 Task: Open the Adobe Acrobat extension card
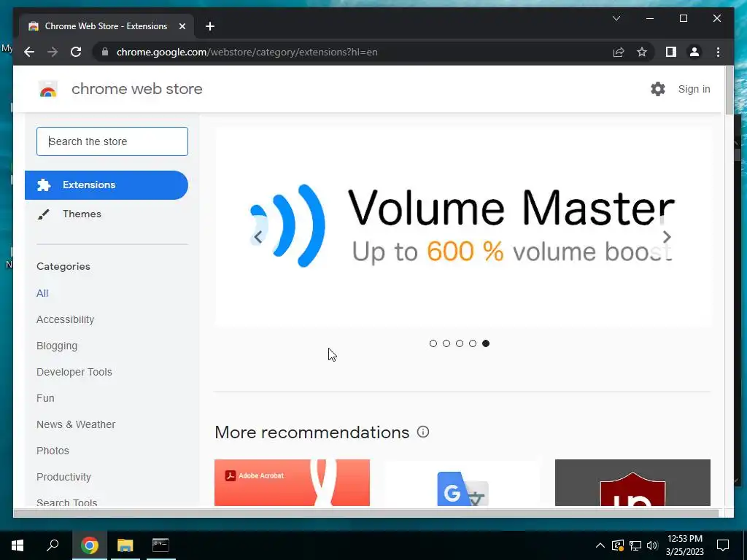(292, 483)
